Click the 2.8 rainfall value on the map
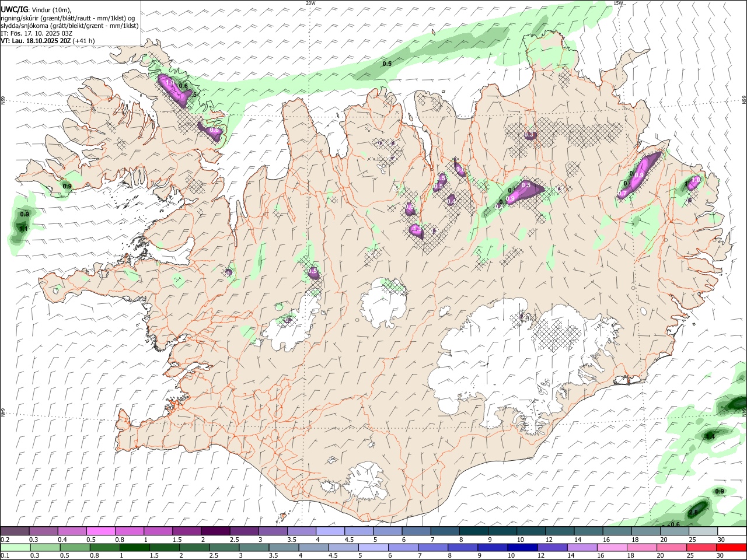Screen dimensions: 747x560 pos(694,512)
